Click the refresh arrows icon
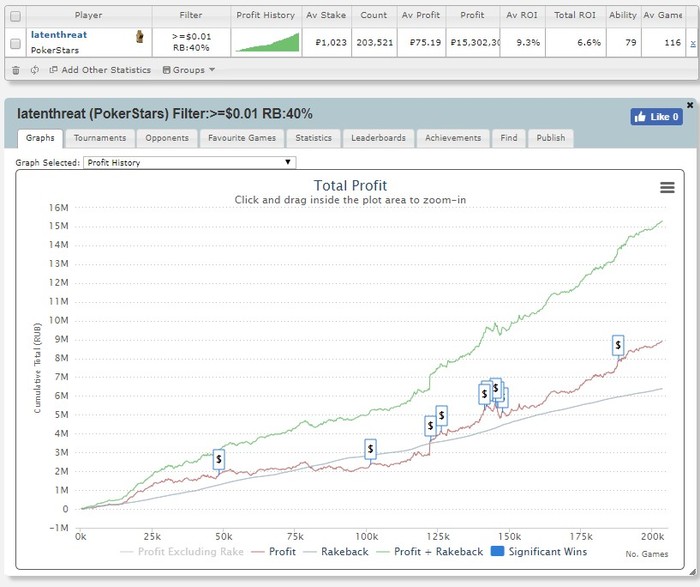Viewport: 700px width, 587px height. (x=35, y=70)
